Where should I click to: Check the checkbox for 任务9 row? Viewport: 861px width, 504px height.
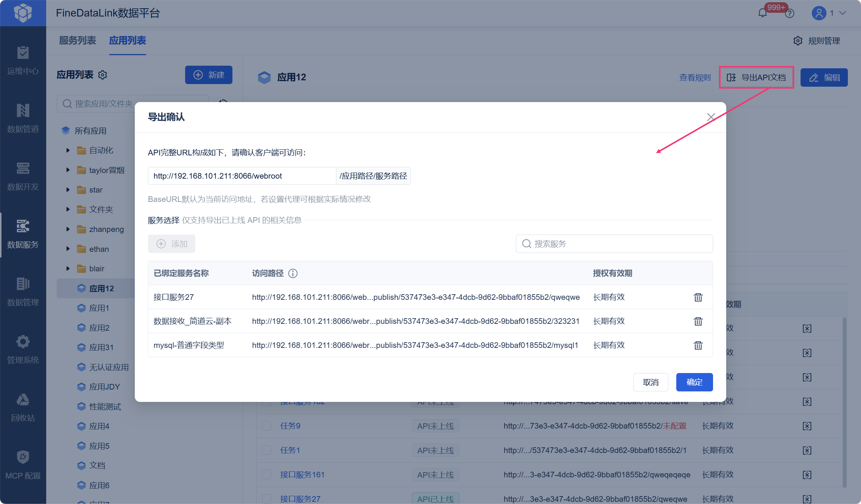click(x=267, y=426)
